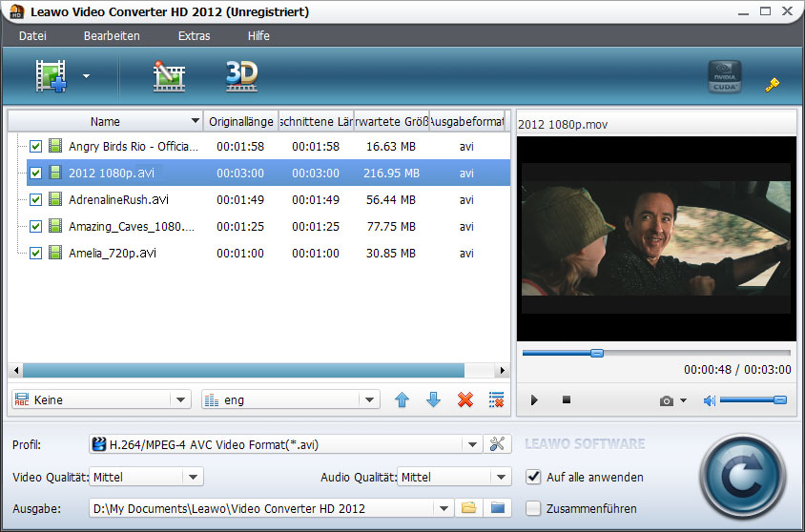Image resolution: width=805 pixels, height=532 pixels.
Task: Play the preview video
Action: (534, 399)
